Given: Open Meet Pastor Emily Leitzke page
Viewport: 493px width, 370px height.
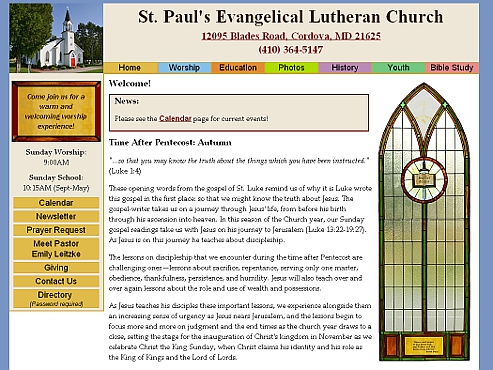Looking at the screenshot, I should (x=56, y=249).
